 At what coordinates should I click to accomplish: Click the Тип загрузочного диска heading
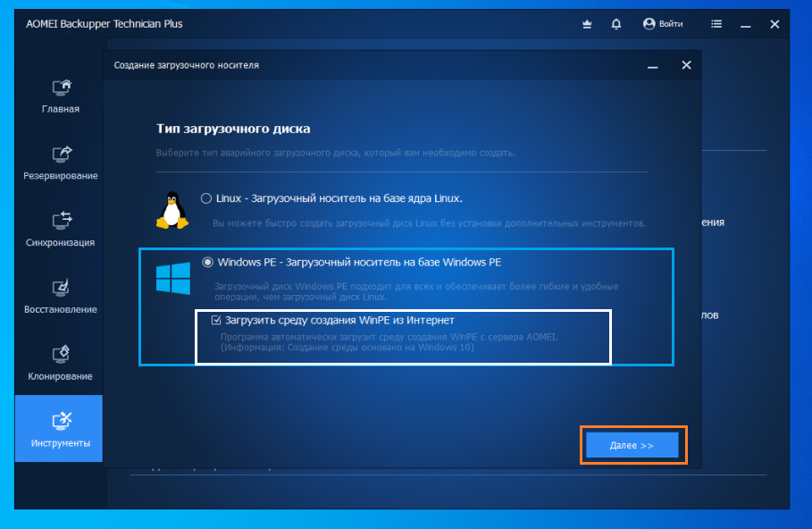pyautogui.click(x=233, y=129)
